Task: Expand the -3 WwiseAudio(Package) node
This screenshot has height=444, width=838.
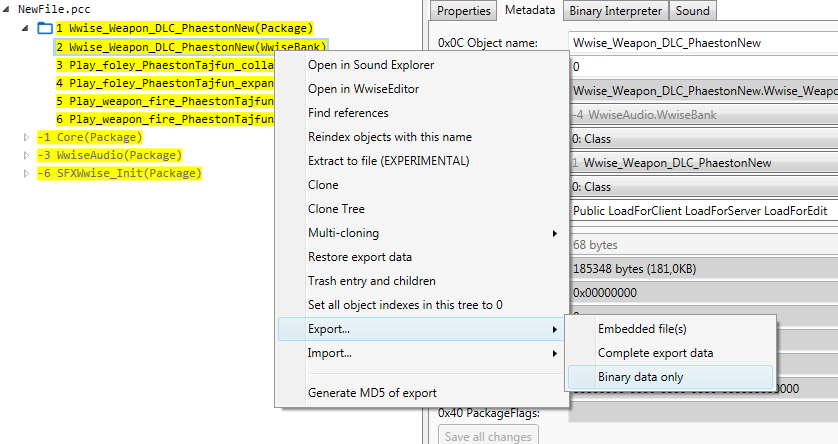Action: pos(26,155)
